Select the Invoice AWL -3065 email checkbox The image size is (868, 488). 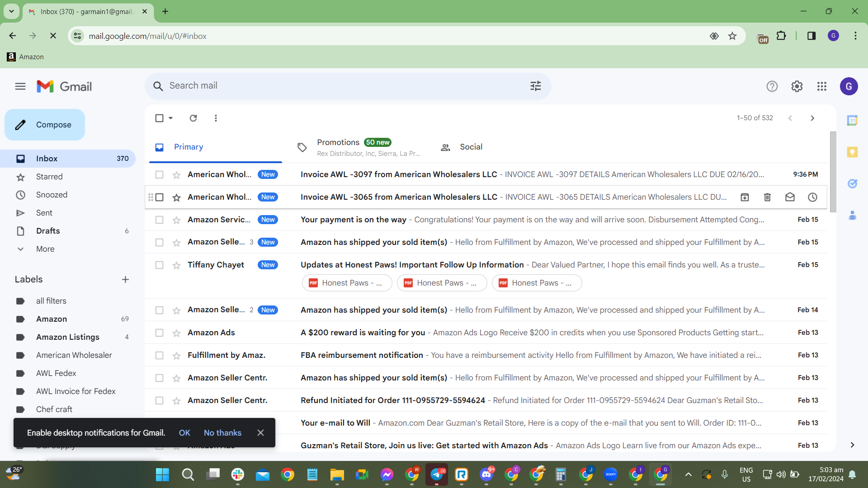[x=159, y=197]
